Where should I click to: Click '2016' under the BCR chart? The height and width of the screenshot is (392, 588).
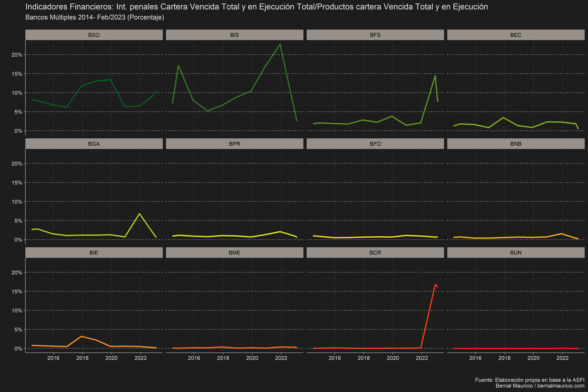pyautogui.click(x=335, y=358)
